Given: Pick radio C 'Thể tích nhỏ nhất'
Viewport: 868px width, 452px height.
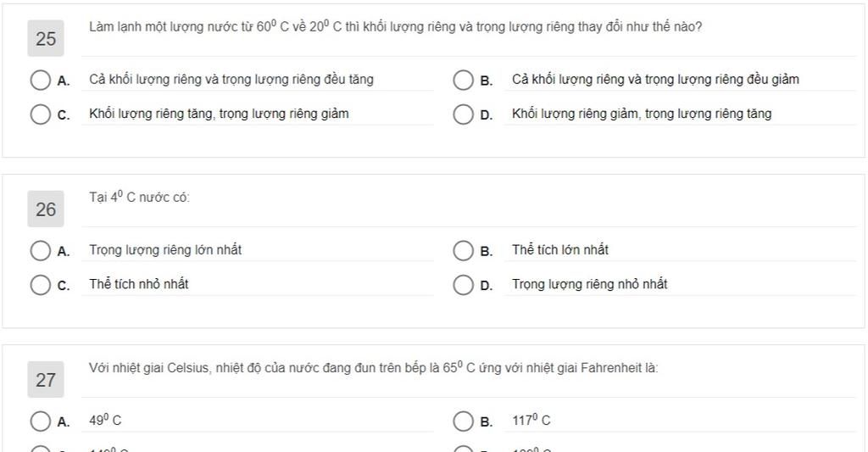Looking at the screenshot, I should click(x=41, y=285).
